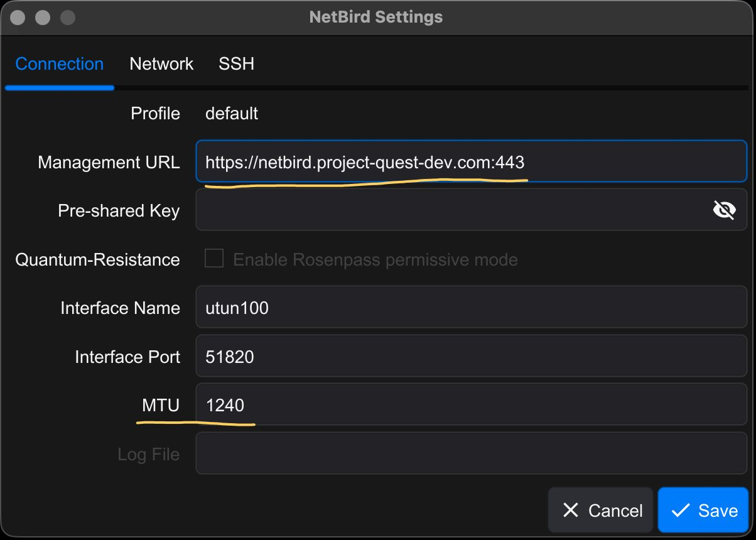Click the default profile value
The width and height of the screenshot is (756, 540).
232,114
